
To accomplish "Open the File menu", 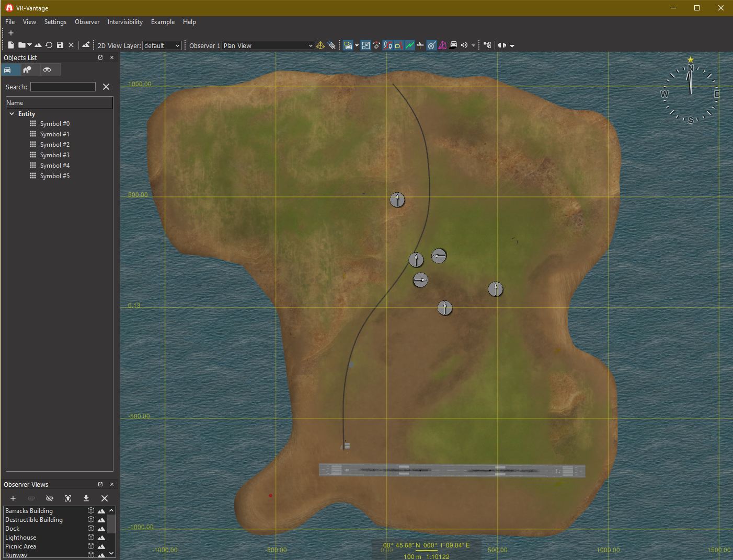I will 10,22.
